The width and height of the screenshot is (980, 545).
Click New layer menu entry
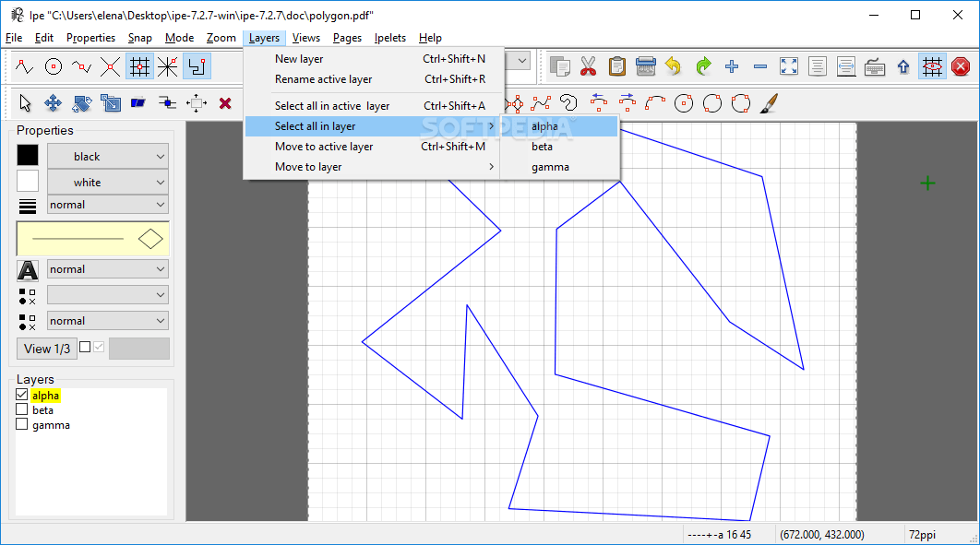(372, 59)
